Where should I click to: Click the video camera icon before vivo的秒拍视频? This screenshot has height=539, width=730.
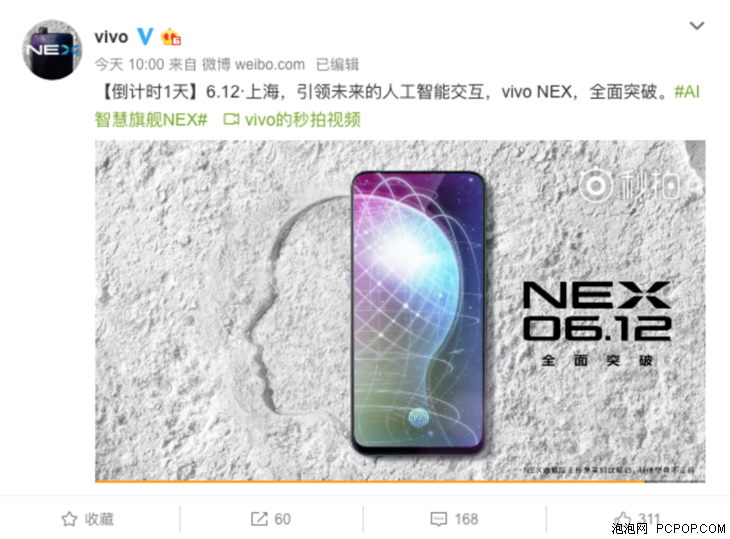[x=231, y=120]
